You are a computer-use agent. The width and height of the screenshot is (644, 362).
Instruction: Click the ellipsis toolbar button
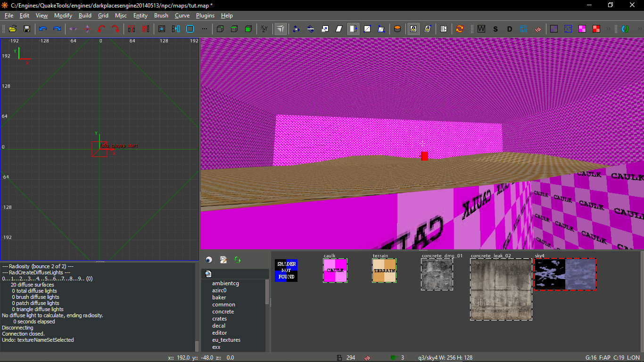click(204, 28)
